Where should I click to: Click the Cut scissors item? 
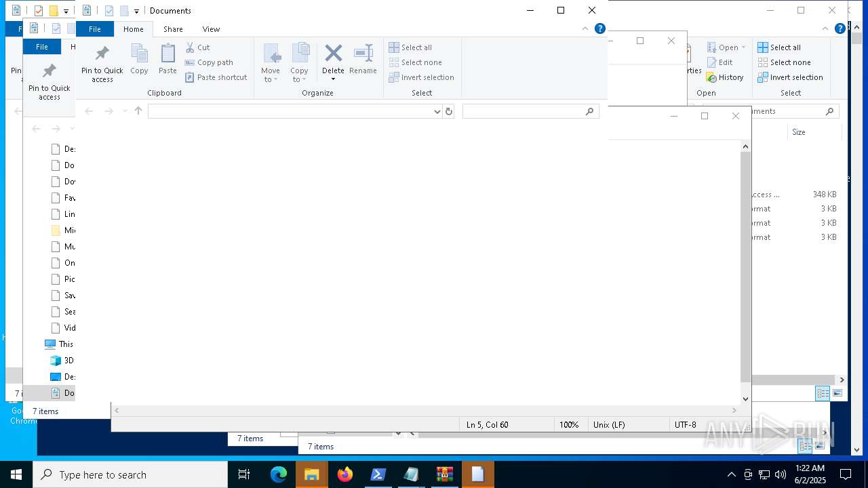(x=198, y=47)
